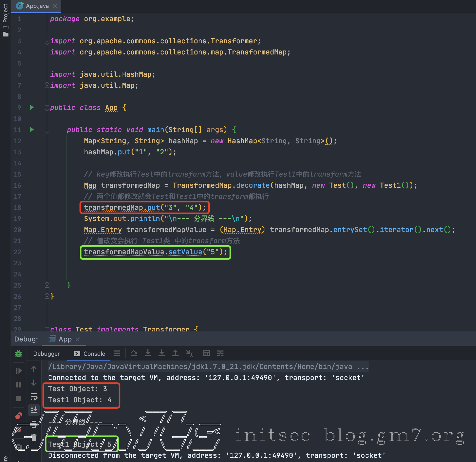
Task: Collapse the App class fold marker
Action: pyautogui.click(x=47, y=108)
